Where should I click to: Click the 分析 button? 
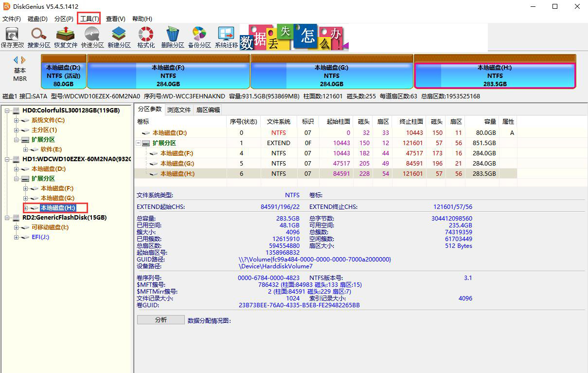coord(160,320)
